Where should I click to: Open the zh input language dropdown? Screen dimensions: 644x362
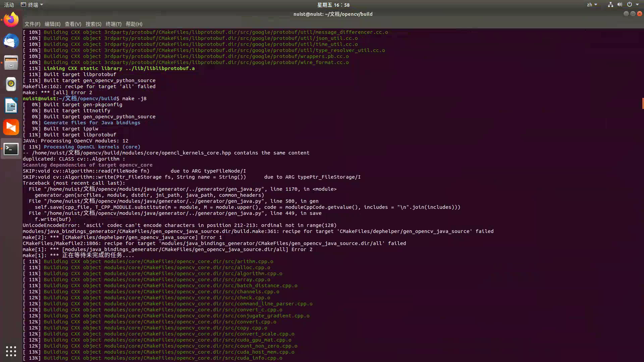pyautogui.click(x=592, y=5)
